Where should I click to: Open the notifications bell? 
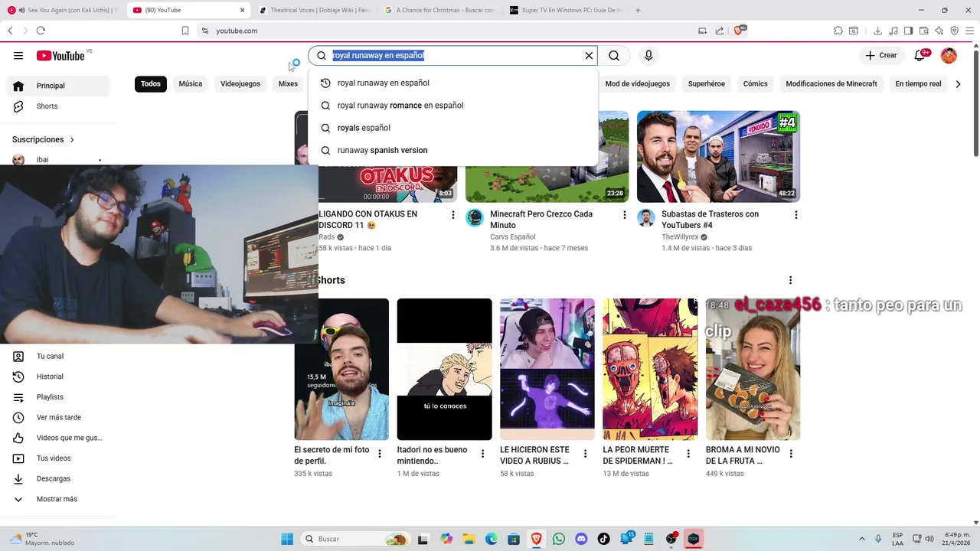921,56
